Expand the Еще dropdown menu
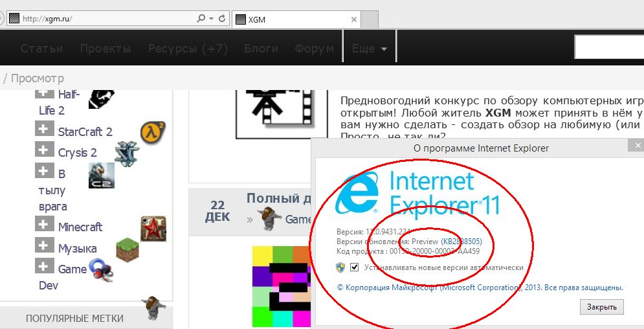644x329 pixels. click(x=369, y=49)
